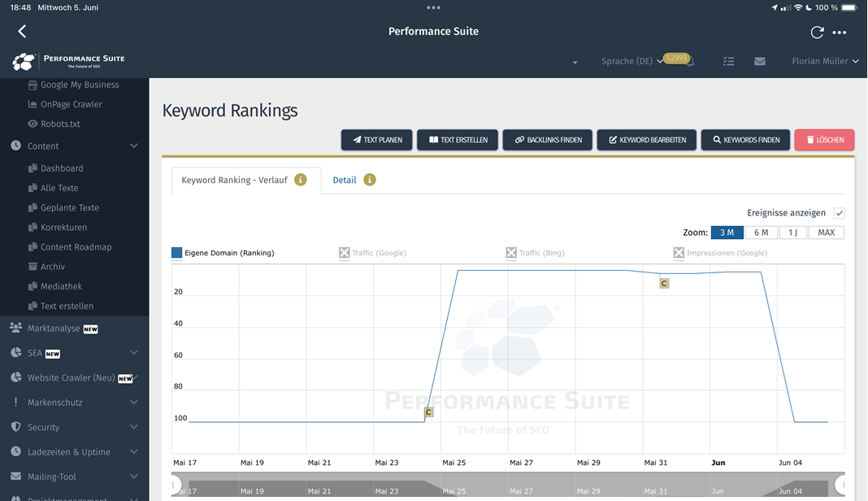Open the Sprache (DE) language dropdown
This screenshot has width=868, height=501.
click(x=631, y=61)
